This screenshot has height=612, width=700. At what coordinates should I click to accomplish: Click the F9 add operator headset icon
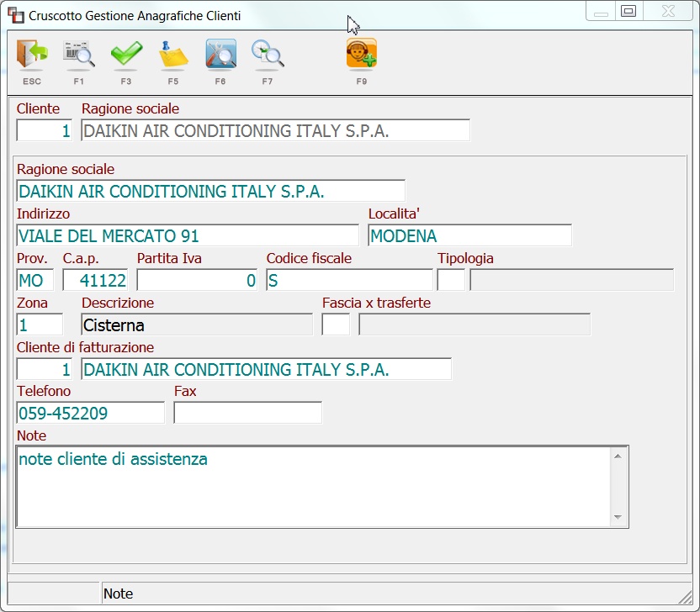(362, 55)
